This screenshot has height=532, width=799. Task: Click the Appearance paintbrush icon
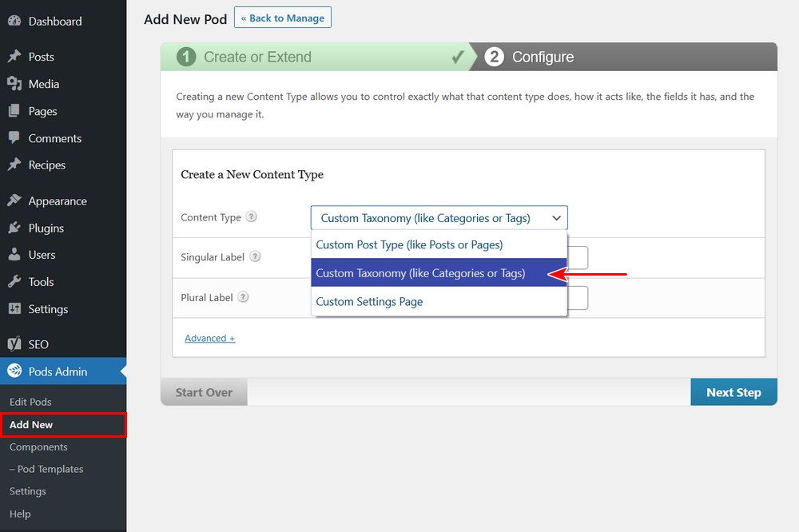14,200
